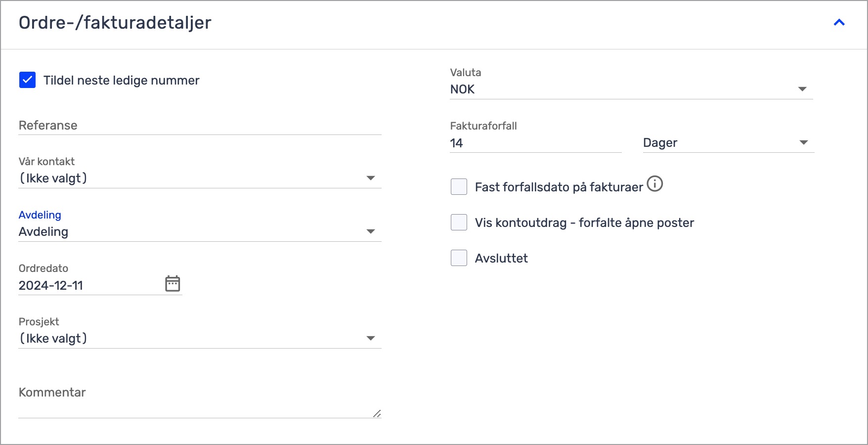Click the blue Avdeling field label

(40, 215)
